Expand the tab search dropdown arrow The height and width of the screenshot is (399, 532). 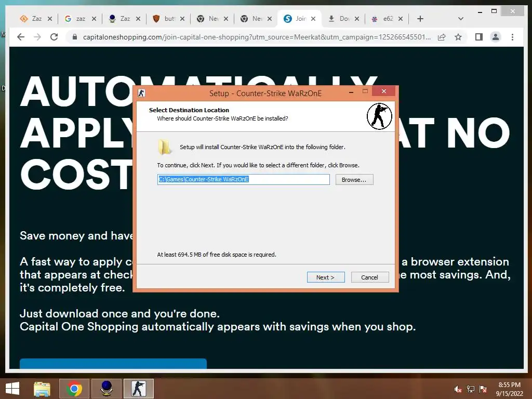coord(460,19)
